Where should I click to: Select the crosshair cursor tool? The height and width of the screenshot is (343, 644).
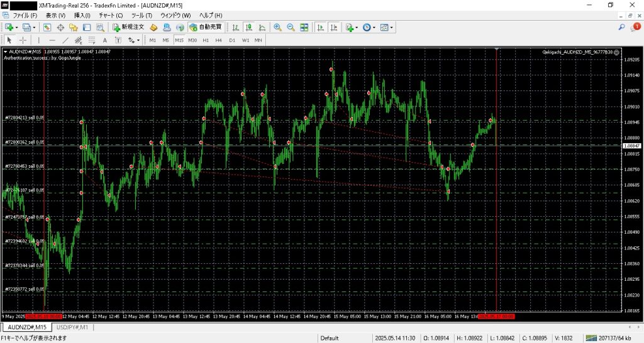point(23,40)
